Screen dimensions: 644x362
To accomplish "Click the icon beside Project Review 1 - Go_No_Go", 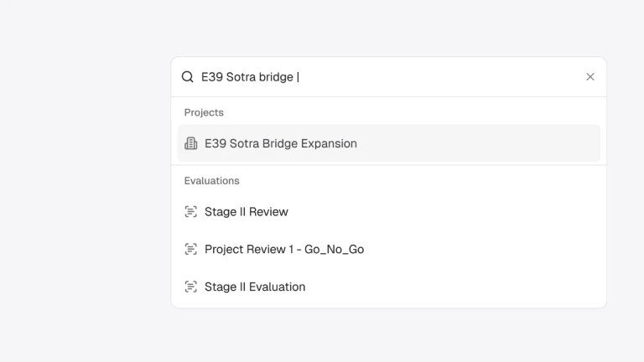I will 191,249.
